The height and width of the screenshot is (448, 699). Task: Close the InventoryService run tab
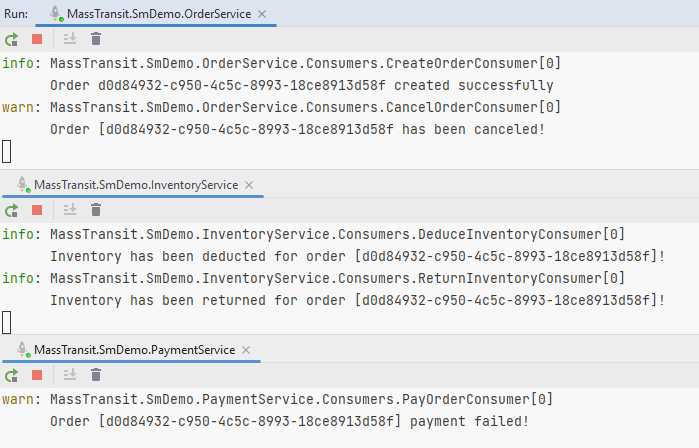pos(249,185)
